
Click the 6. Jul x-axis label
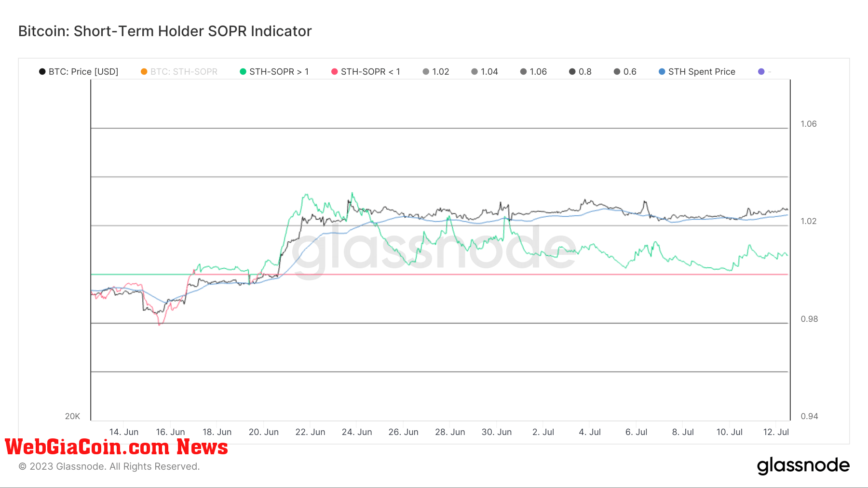point(637,432)
